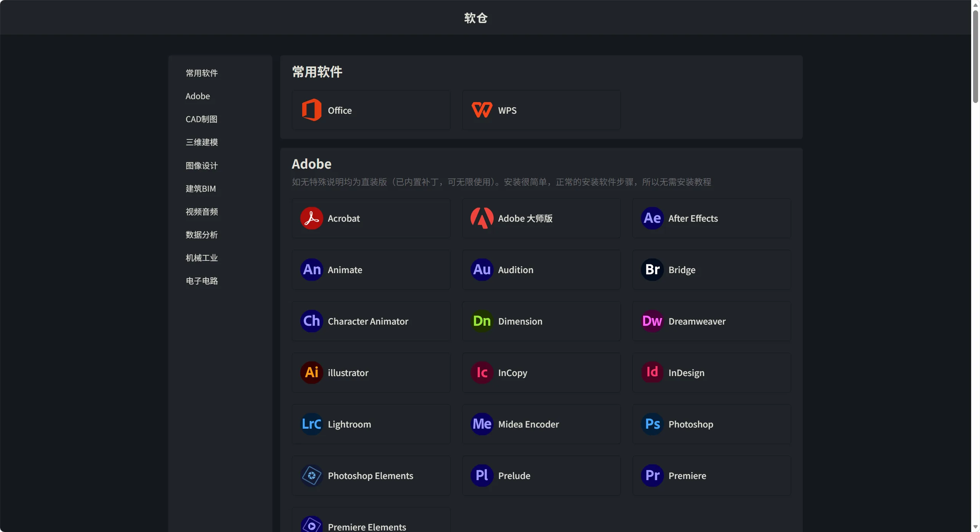Viewport: 980px width, 532px height.
Task: Click the Lightroom LrC icon
Action: 311,424
